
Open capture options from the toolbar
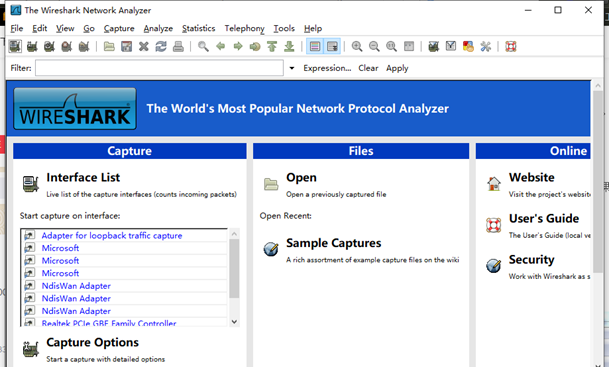[x=32, y=47]
